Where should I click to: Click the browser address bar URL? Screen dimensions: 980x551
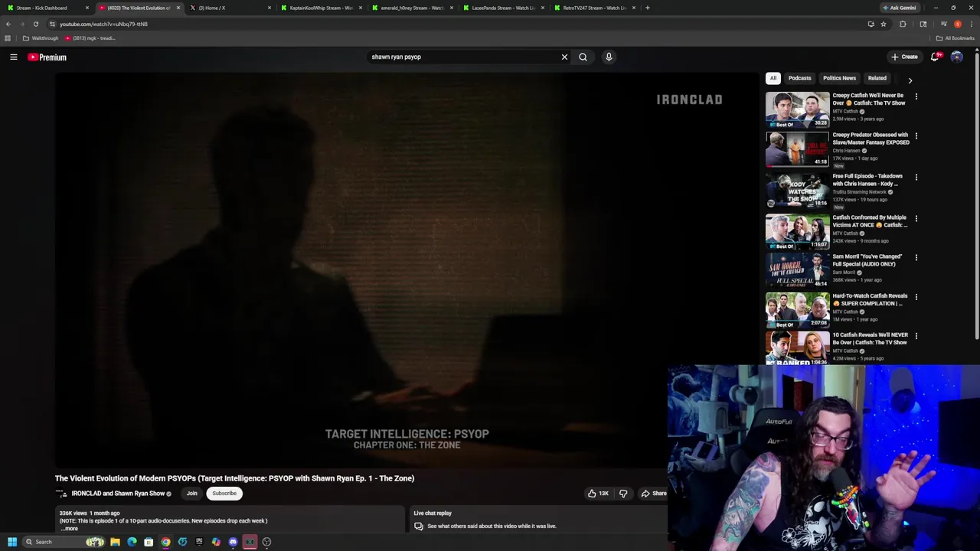[x=103, y=24]
